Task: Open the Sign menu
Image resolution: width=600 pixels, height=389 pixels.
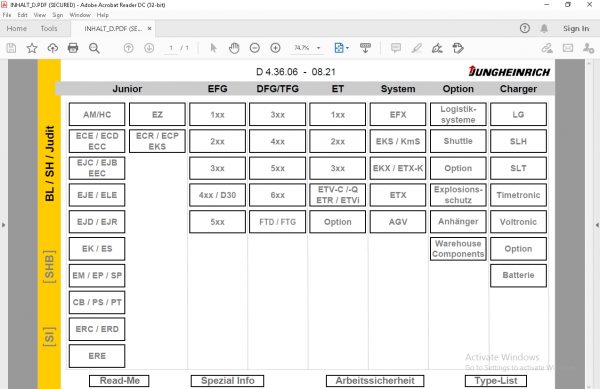Action: tap(58, 15)
